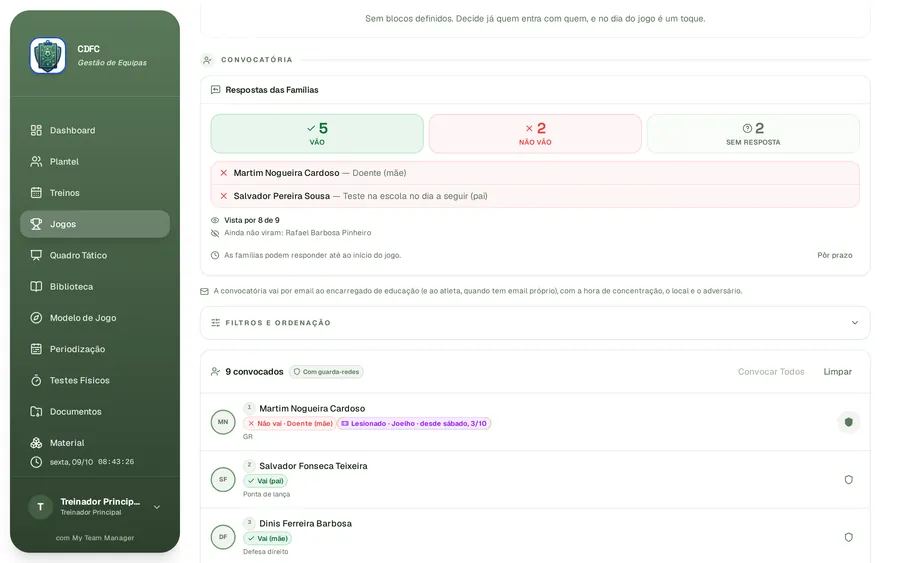Open Treinos calendar icon
This screenshot has width=900, height=563.
36,193
